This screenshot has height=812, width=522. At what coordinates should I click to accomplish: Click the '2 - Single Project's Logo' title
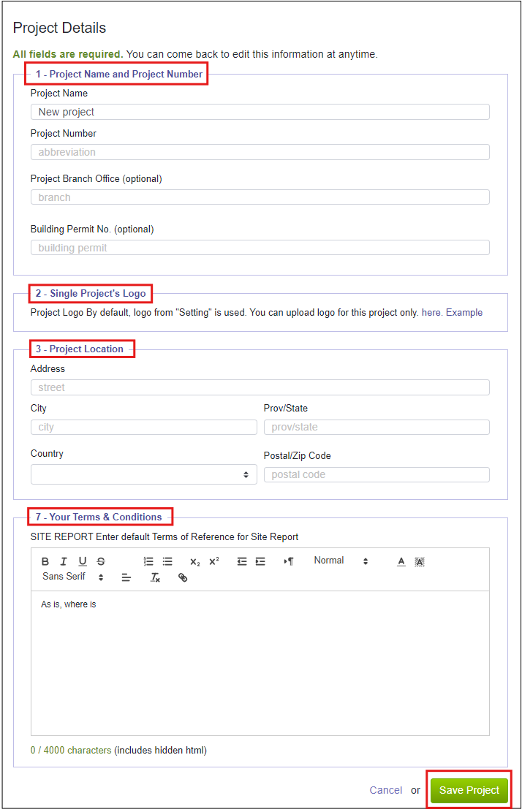91,294
